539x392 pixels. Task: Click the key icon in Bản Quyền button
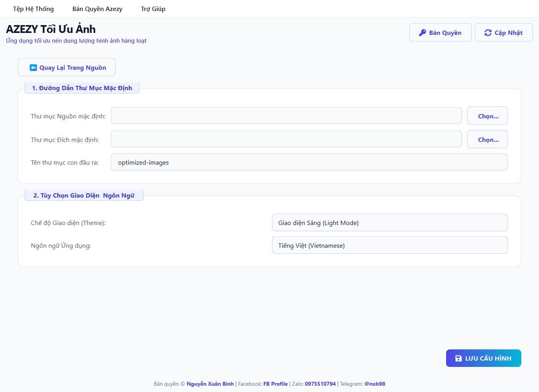(x=422, y=33)
